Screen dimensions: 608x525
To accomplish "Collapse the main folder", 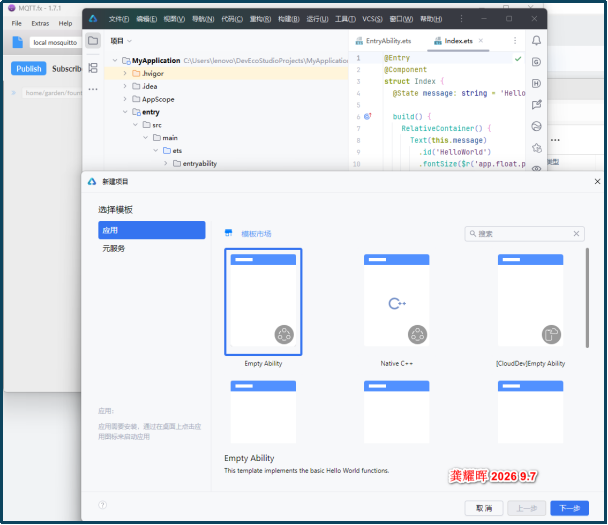I will [145, 138].
